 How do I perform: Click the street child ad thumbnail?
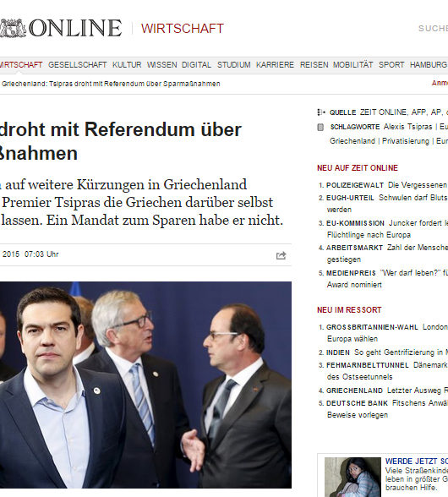(352, 477)
